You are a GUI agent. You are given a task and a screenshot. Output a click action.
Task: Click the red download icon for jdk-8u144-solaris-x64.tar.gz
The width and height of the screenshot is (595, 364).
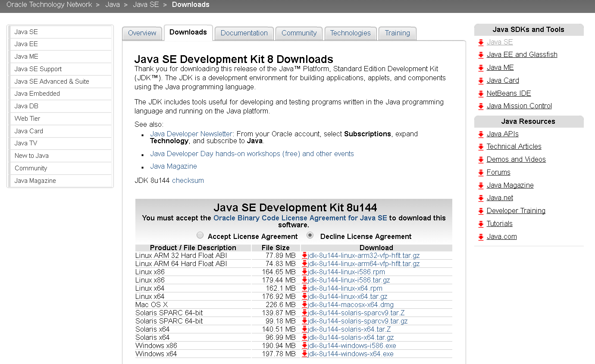[x=304, y=338]
